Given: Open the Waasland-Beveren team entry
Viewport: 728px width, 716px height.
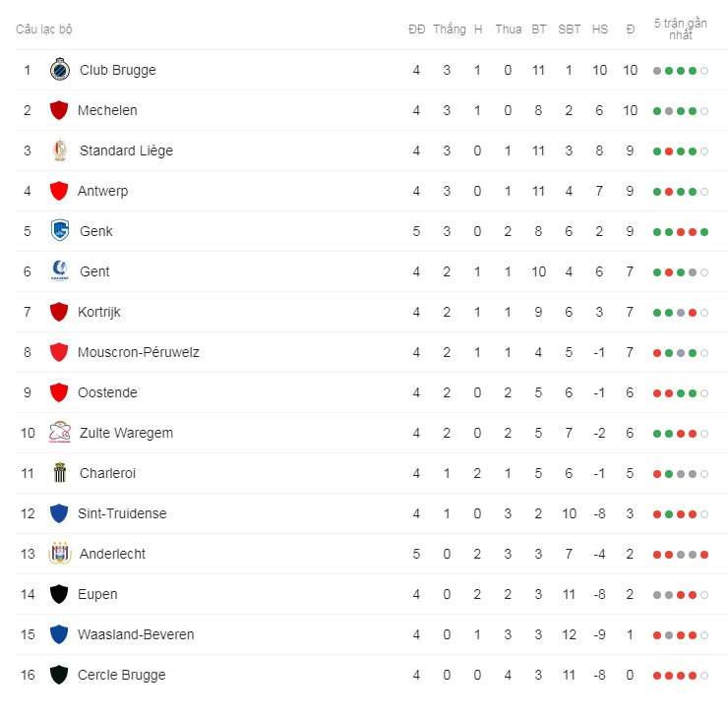Looking at the screenshot, I should tap(136, 634).
